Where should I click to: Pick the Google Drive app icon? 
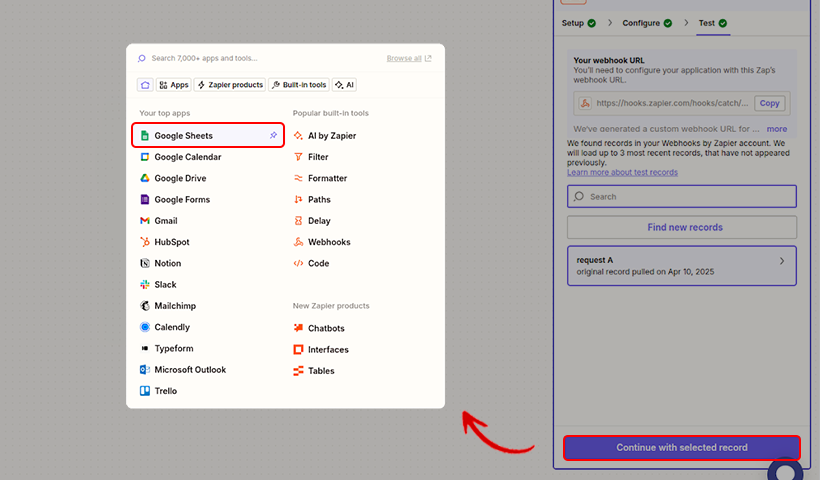pyautogui.click(x=145, y=178)
